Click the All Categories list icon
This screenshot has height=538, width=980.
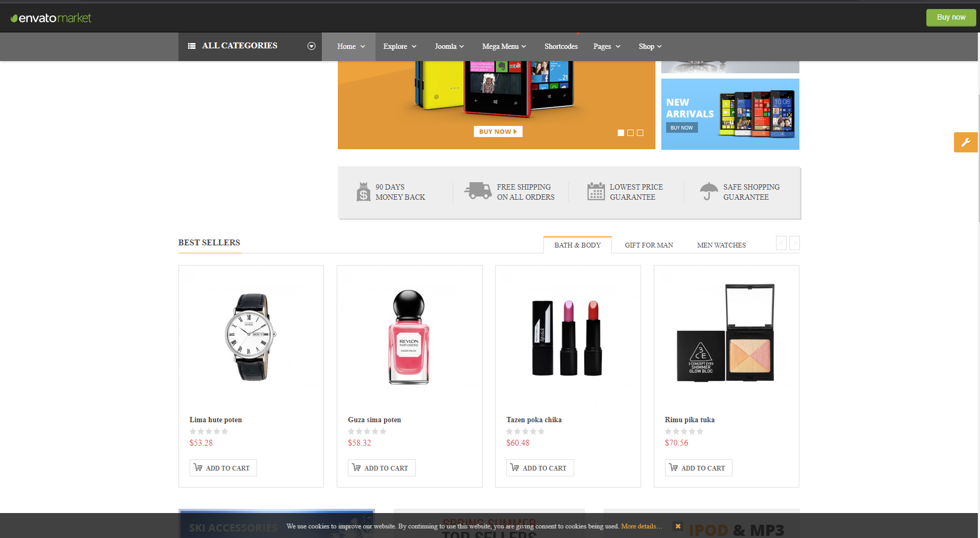pos(192,46)
